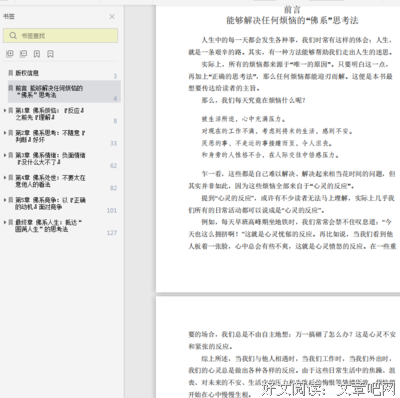Expand the 最终章 bookmark arrow
Viewport: 400px width, 398px height.
click(x=5, y=222)
